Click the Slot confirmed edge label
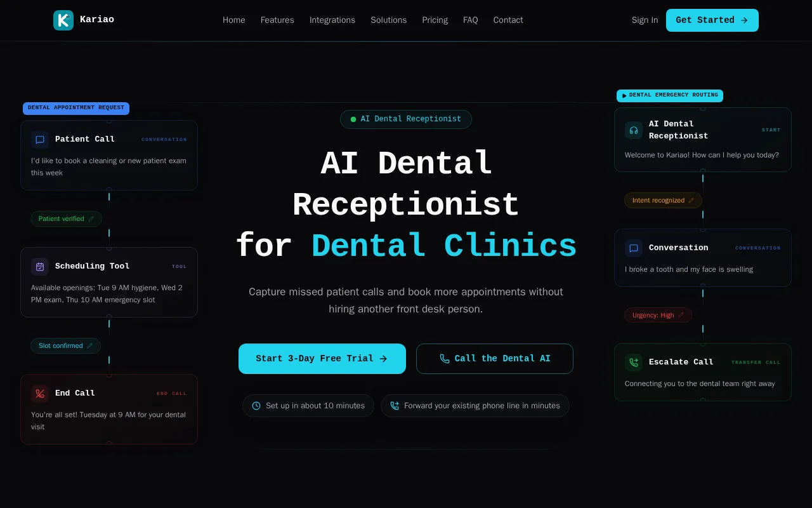The width and height of the screenshot is (812, 508). (65, 346)
